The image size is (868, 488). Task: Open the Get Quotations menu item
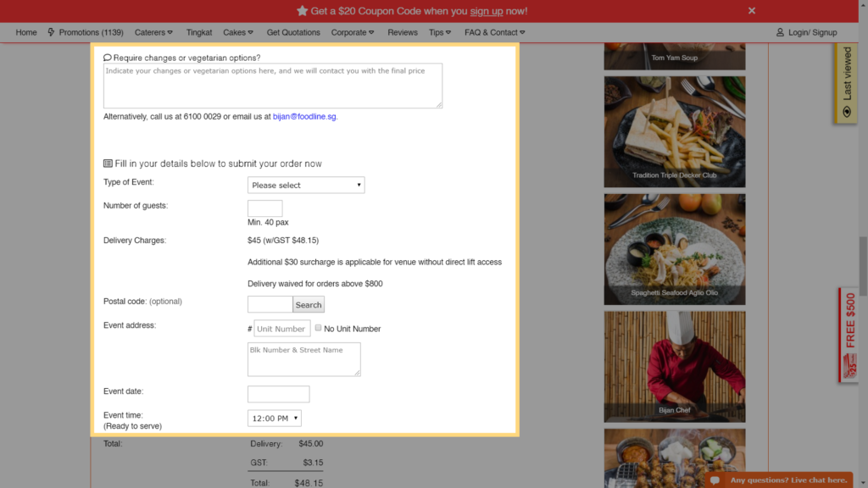pyautogui.click(x=293, y=32)
